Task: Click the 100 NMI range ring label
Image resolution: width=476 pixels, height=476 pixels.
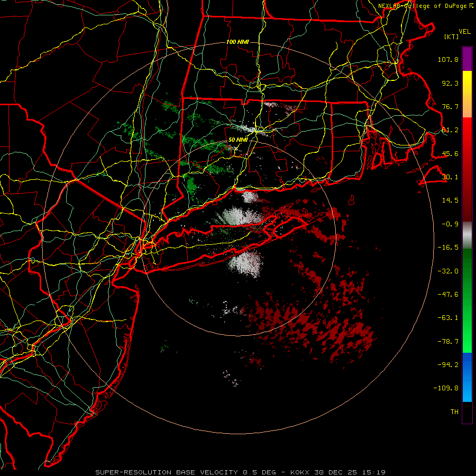Action: point(237,42)
